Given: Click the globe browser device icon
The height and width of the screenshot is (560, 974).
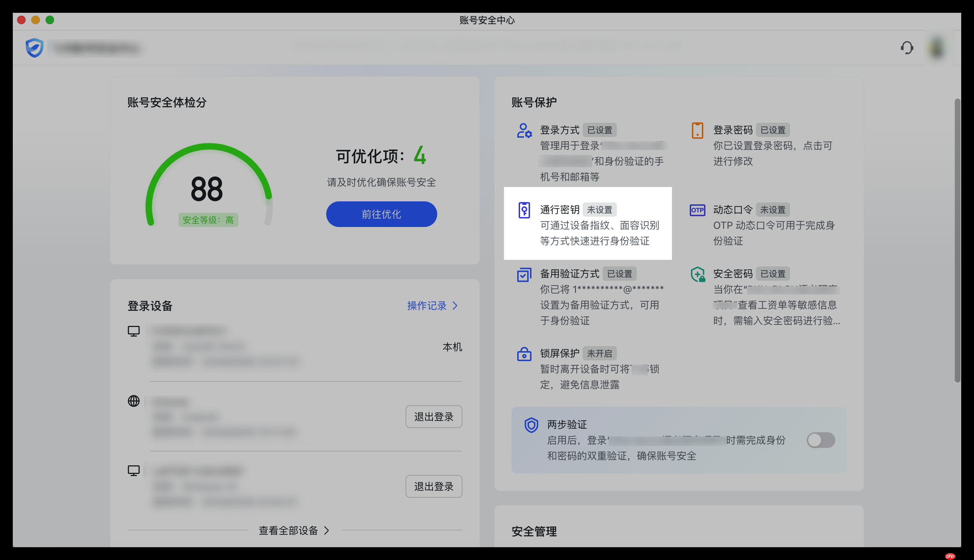Looking at the screenshot, I should 133,401.
